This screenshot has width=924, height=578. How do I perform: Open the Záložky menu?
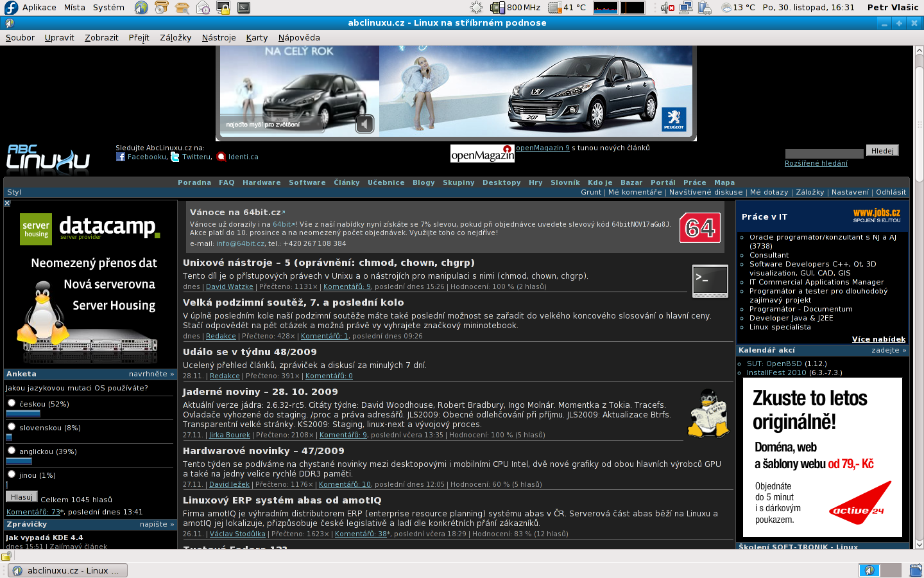[x=176, y=38]
